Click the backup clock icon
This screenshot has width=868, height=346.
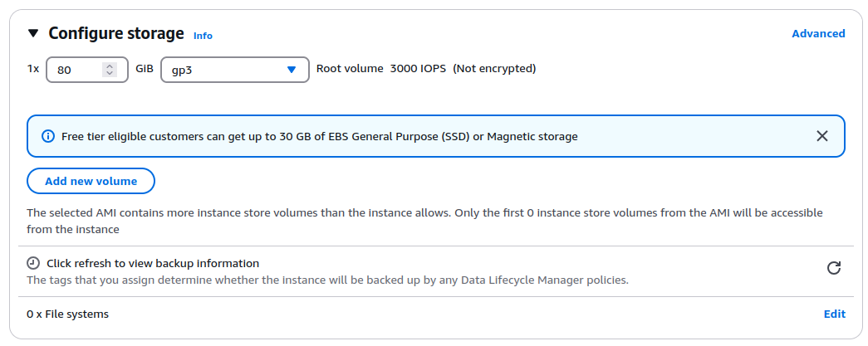(33, 263)
